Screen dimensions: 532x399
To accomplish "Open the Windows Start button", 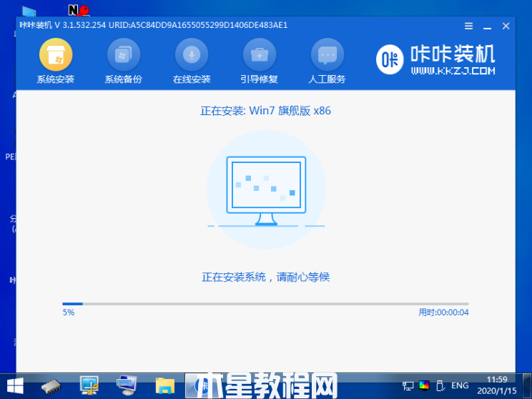I will (x=15, y=386).
